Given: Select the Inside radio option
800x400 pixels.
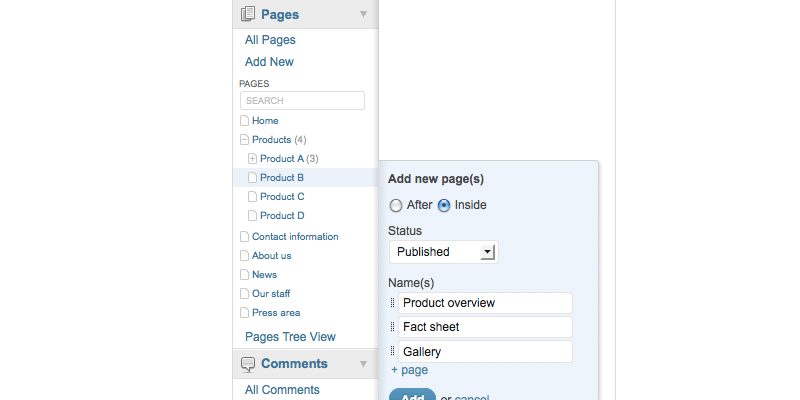Looking at the screenshot, I should pos(444,205).
